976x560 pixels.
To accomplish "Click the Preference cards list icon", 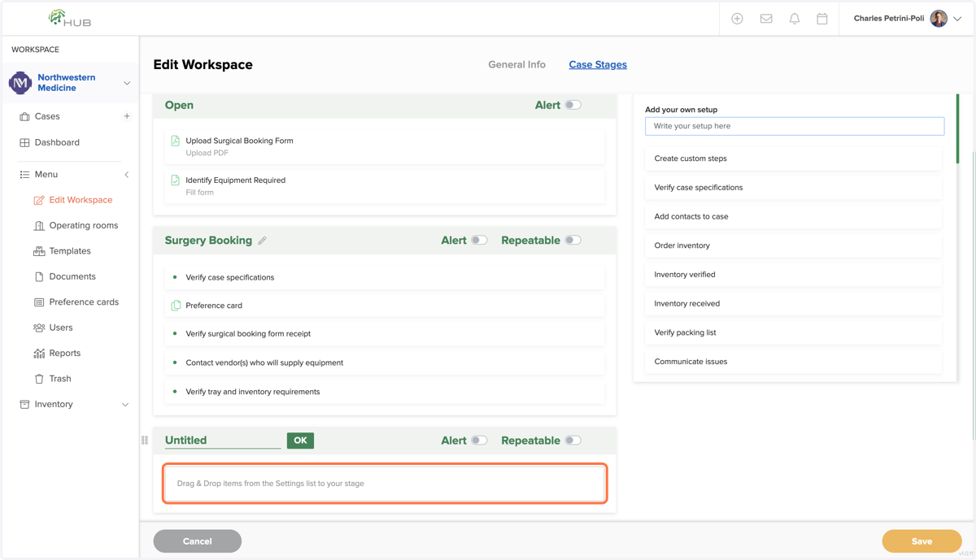I will tap(39, 302).
